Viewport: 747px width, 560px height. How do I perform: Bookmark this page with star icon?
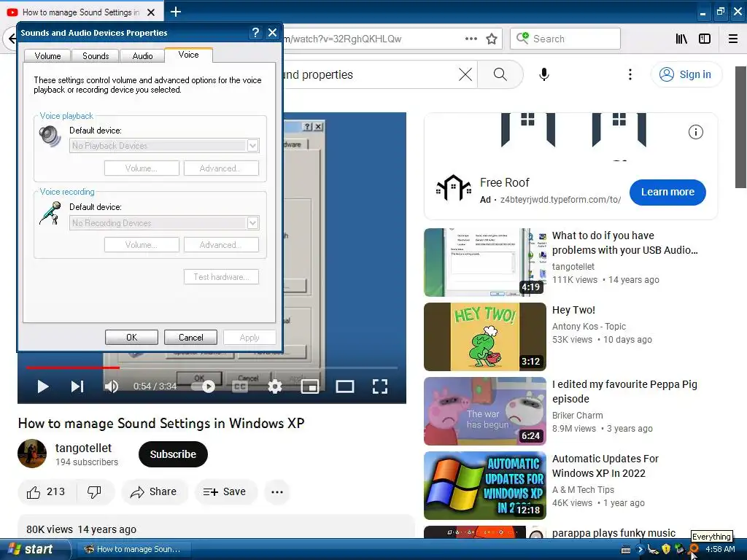[492, 39]
